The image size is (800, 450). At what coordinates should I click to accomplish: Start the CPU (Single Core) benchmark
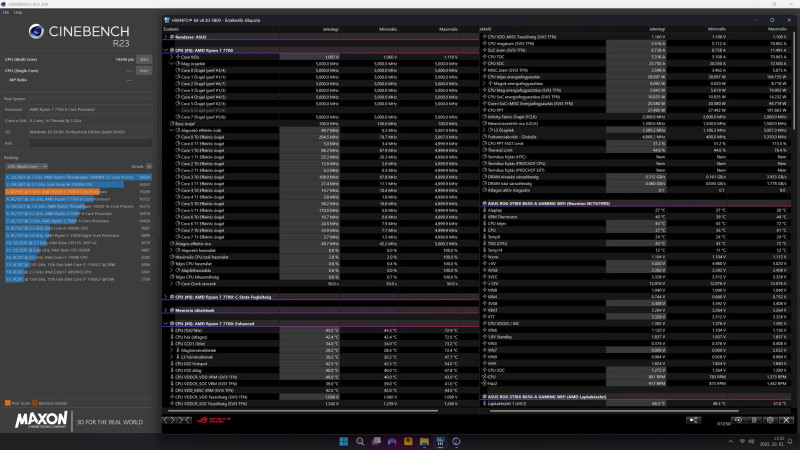tap(144, 70)
